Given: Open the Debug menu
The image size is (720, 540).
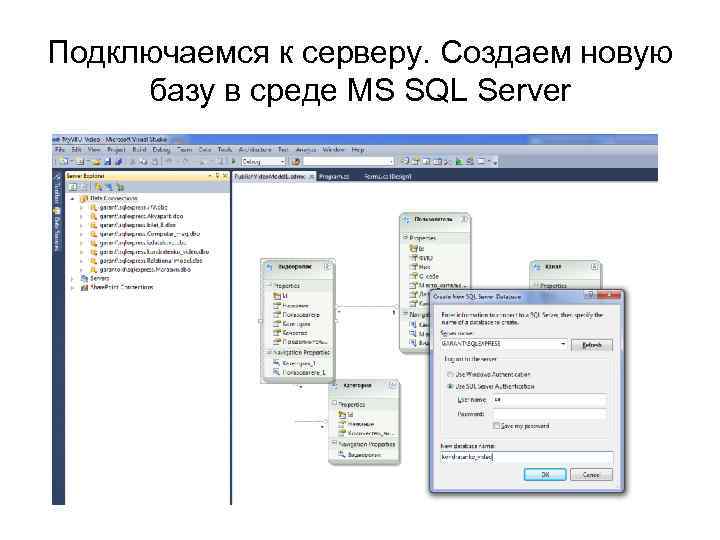Looking at the screenshot, I should [x=161, y=150].
